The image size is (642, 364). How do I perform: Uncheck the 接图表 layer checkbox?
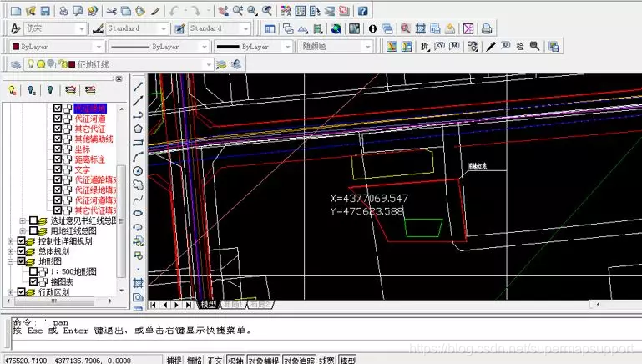coord(33,281)
